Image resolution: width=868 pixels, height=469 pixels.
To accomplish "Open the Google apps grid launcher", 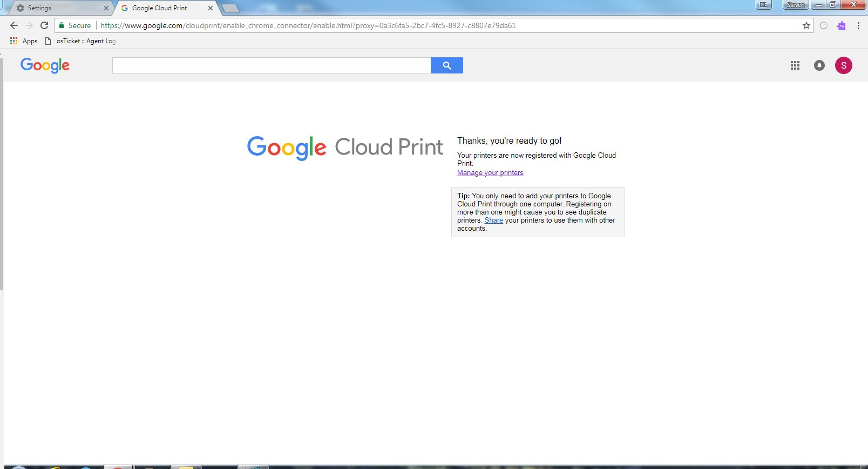I will [795, 65].
